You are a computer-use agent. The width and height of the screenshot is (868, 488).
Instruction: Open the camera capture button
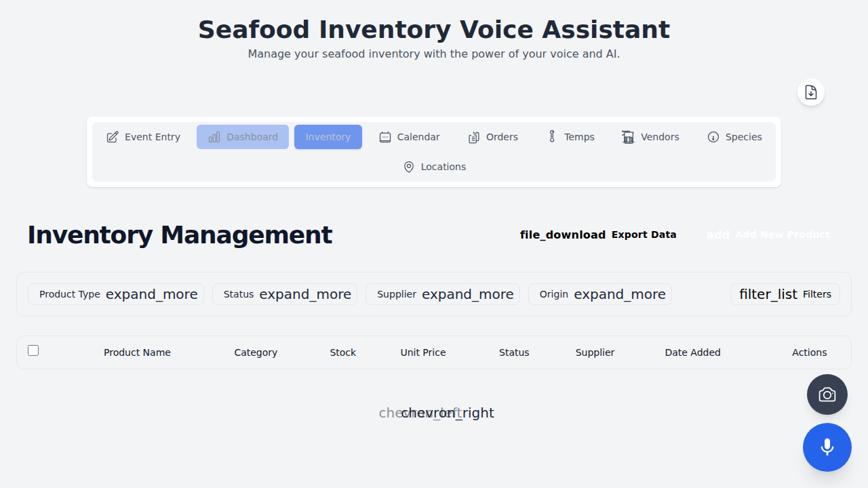[x=827, y=394]
